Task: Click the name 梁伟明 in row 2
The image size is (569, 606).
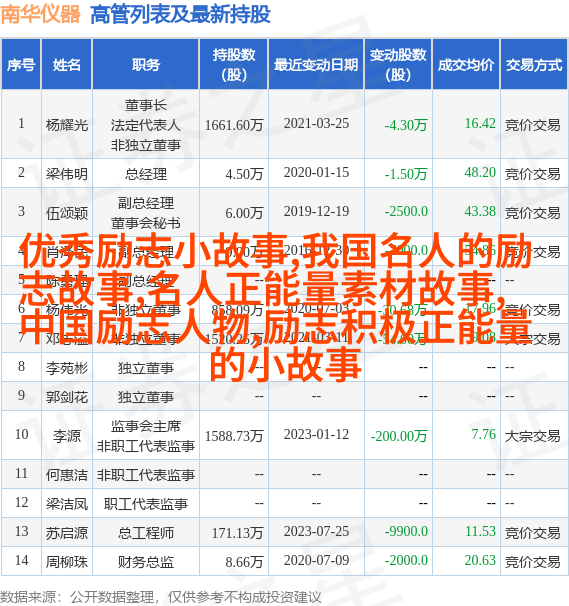Action: [x=67, y=174]
